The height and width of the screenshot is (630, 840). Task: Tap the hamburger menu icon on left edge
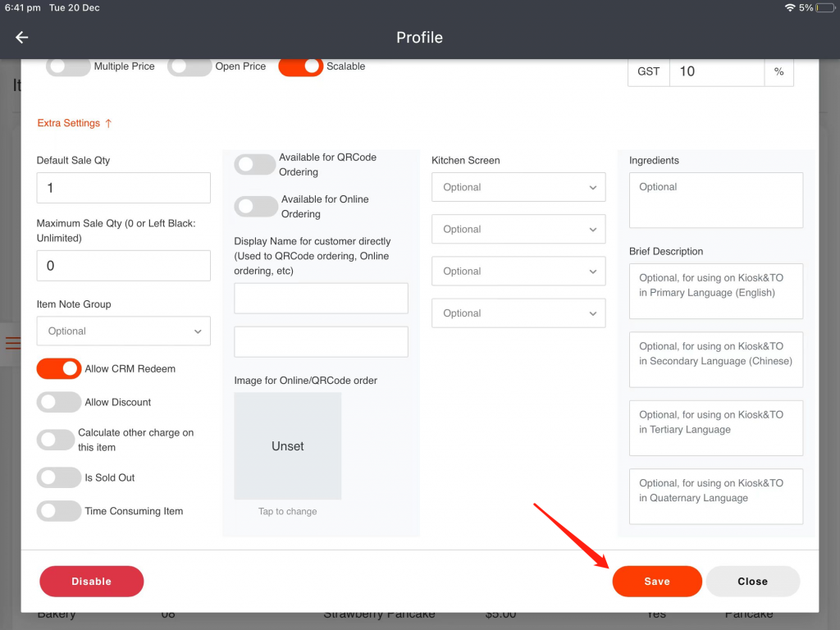coord(11,343)
